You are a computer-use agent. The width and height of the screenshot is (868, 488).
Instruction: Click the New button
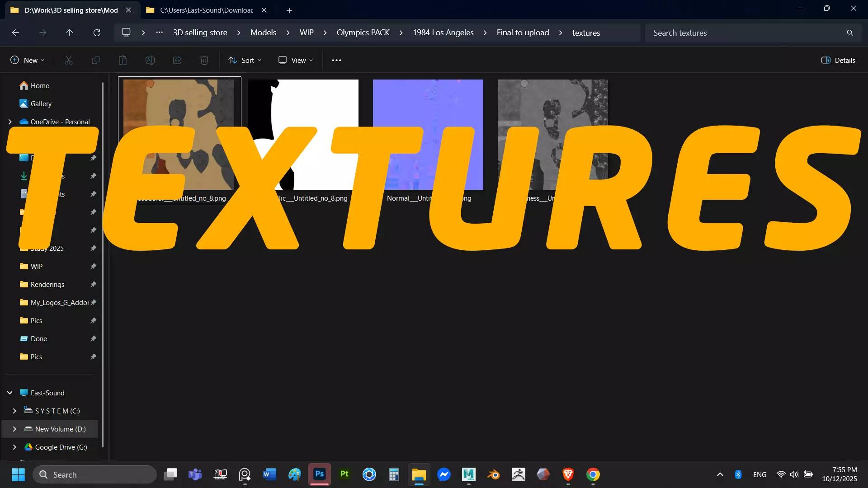[27, 60]
